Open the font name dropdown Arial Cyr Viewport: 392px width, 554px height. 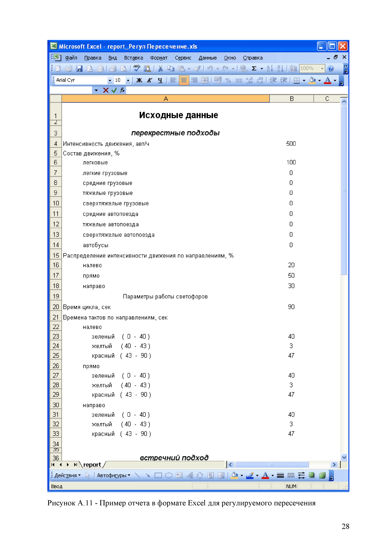110,80
